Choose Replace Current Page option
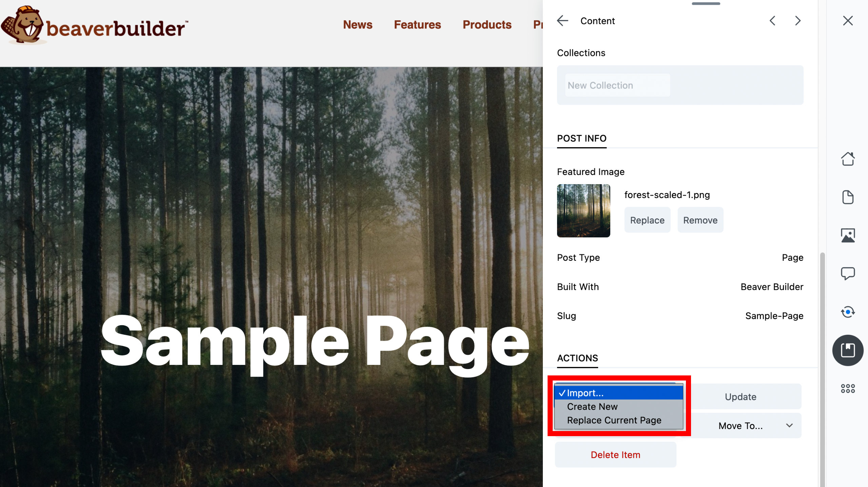Image resolution: width=868 pixels, height=487 pixels. pyautogui.click(x=614, y=420)
